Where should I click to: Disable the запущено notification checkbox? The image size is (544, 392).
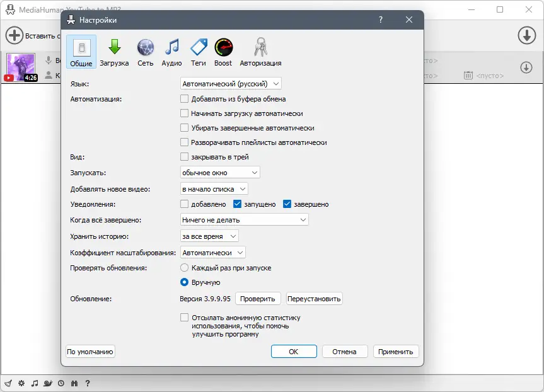238,204
